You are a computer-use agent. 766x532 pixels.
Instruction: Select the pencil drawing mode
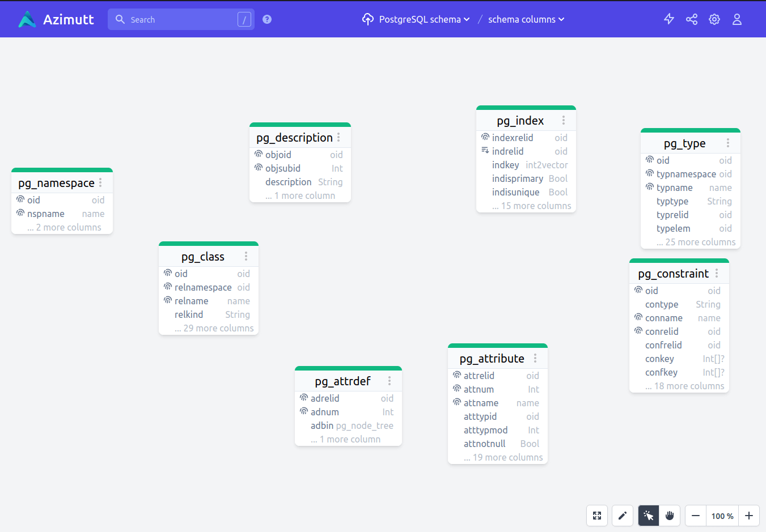[x=622, y=516]
